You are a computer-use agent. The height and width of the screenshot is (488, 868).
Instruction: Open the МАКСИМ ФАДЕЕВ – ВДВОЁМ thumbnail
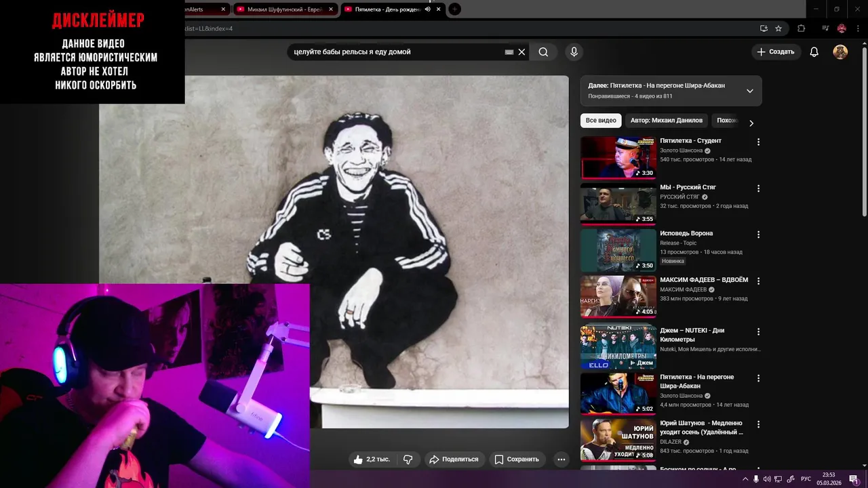(x=618, y=296)
